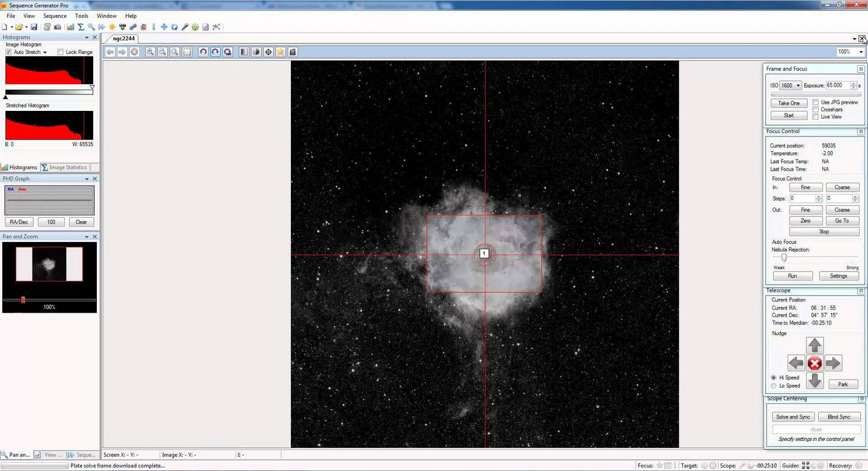Open the Sequence menu
Image resolution: width=868 pixels, height=471 pixels.
tap(55, 16)
